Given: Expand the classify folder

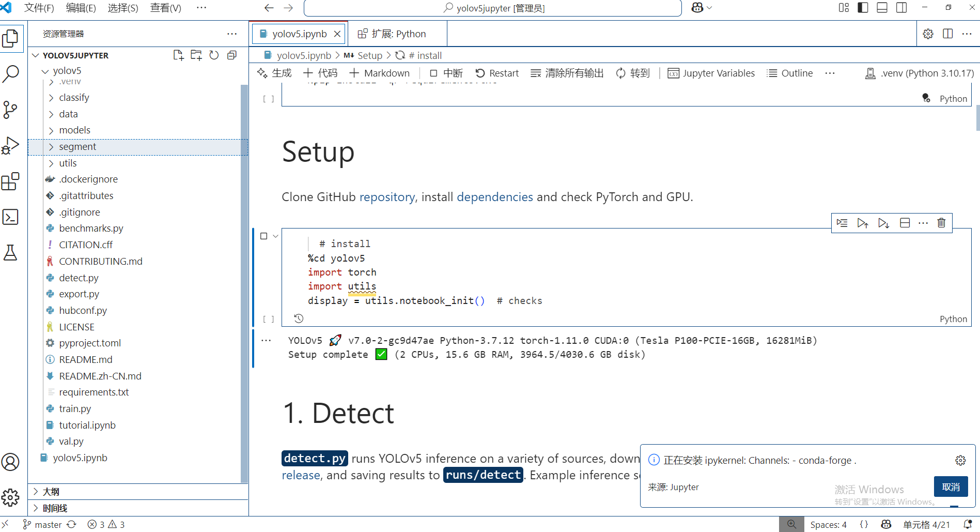Looking at the screenshot, I should 51,98.
